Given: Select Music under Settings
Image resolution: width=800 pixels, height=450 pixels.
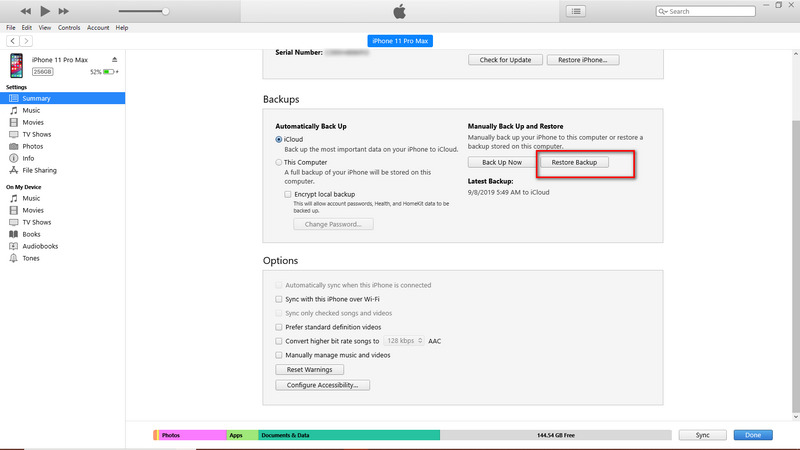Looking at the screenshot, I should tap(31, 110).
